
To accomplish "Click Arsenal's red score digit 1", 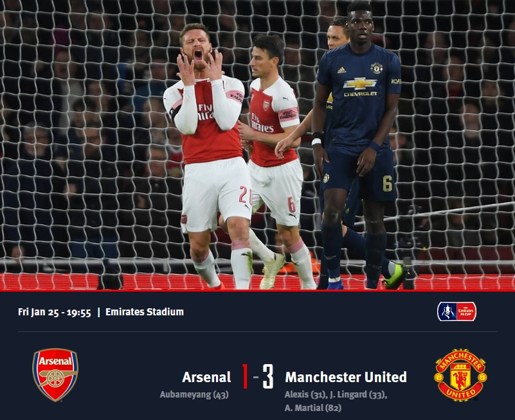I will coord(245,376).
